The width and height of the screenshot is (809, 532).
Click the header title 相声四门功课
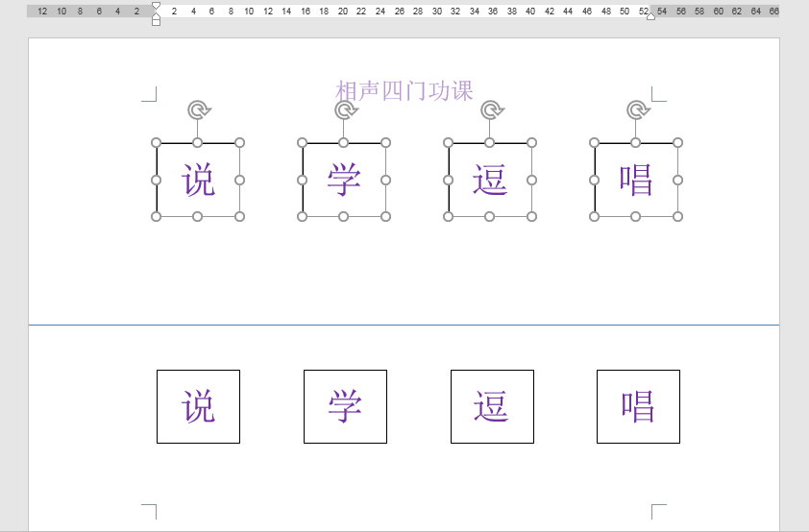pos(404,90)
